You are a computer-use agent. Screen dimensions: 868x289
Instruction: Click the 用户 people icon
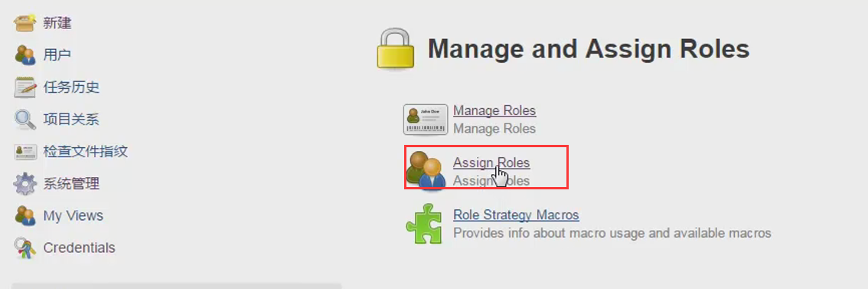(x=25, y=55)
